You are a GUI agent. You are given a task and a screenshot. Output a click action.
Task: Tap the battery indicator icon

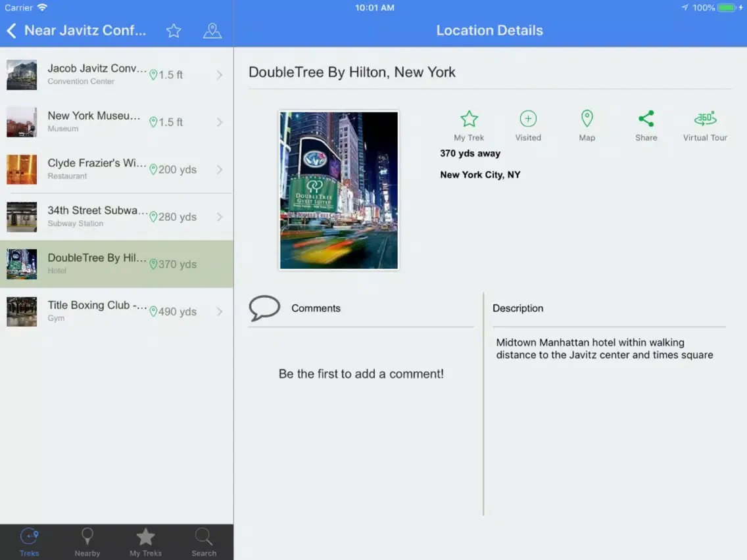(x=727, y=8)
